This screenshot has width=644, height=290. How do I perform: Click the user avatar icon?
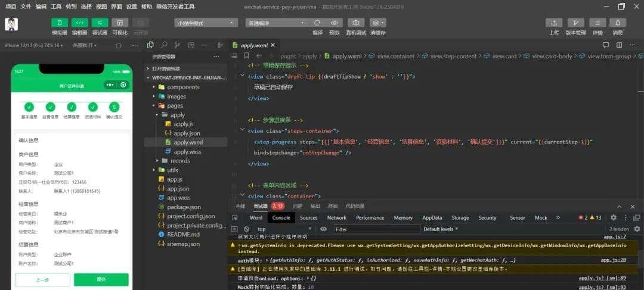coord(11,24)
